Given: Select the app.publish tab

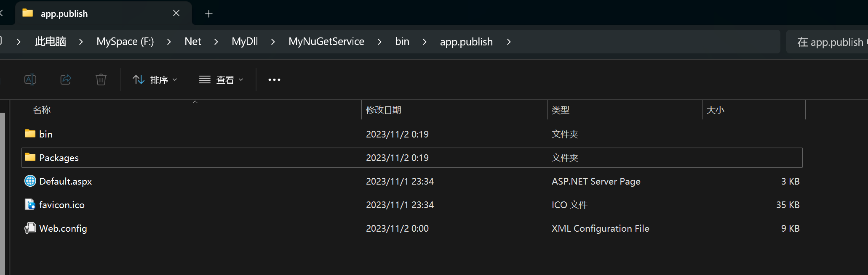Looking at the screenshot, I should [x=104, y=13].
